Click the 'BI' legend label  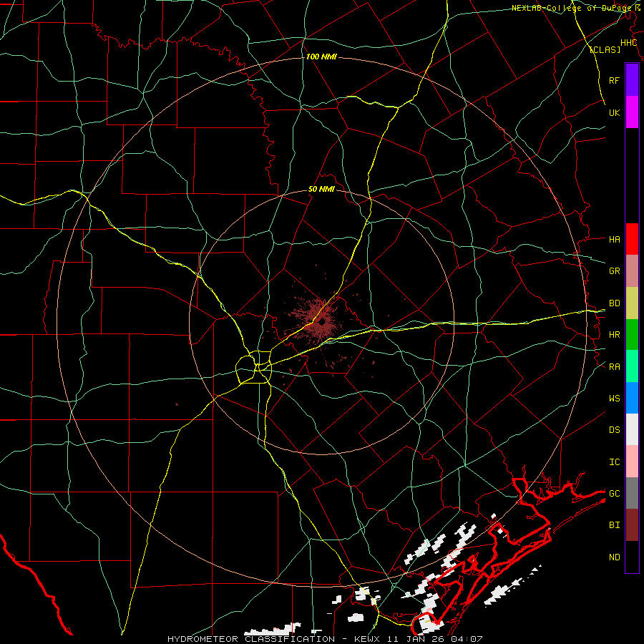tap(614, 525)
